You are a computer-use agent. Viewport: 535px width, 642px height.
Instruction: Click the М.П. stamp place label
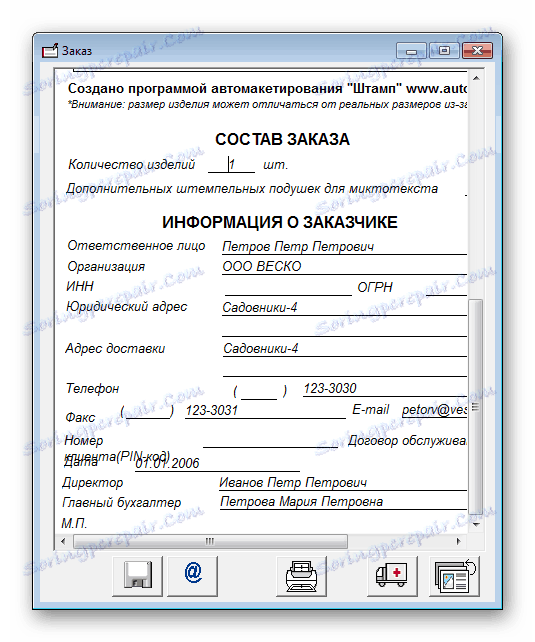[74, 523]
